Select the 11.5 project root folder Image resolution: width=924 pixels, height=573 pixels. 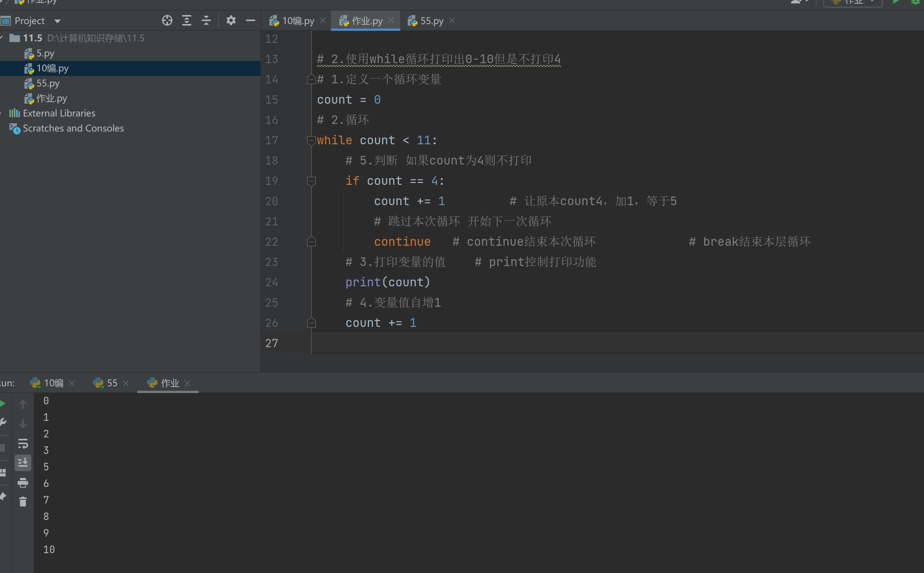(x=130, y=38)
